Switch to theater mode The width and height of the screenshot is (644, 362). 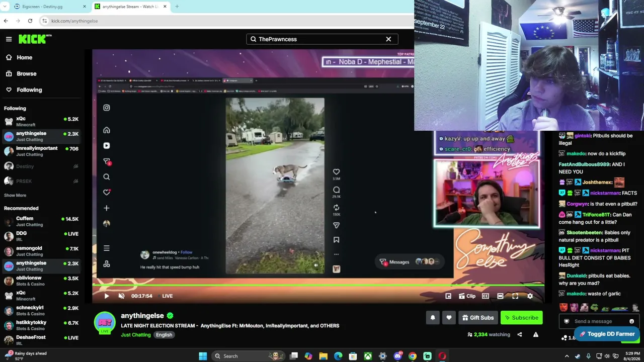coord(500,296)
